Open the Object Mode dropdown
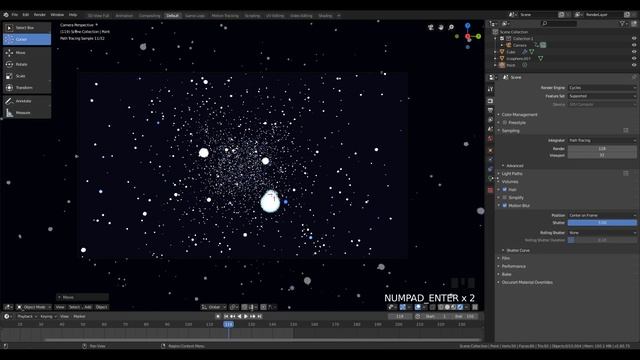This screenshot has width=640, height=360. 34,307
